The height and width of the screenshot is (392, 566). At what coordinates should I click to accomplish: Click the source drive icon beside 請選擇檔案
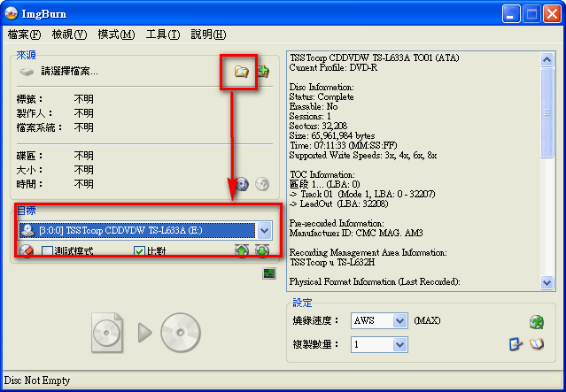point(27,72)
